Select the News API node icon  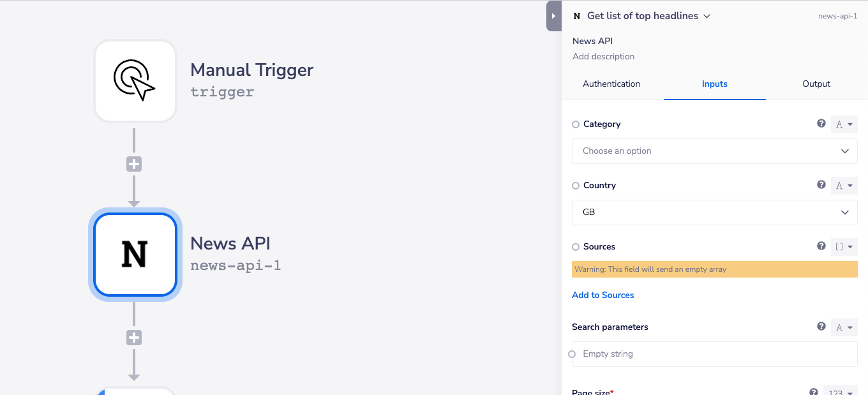135,255
